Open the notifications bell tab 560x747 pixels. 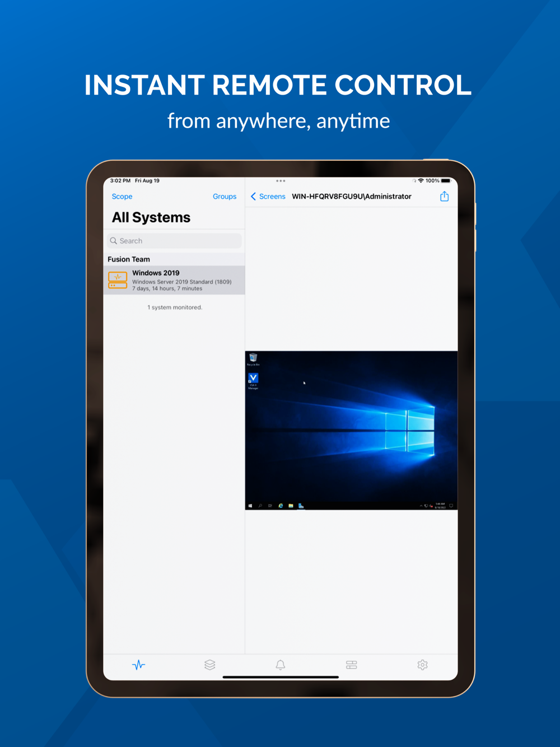tap(281, 665)
